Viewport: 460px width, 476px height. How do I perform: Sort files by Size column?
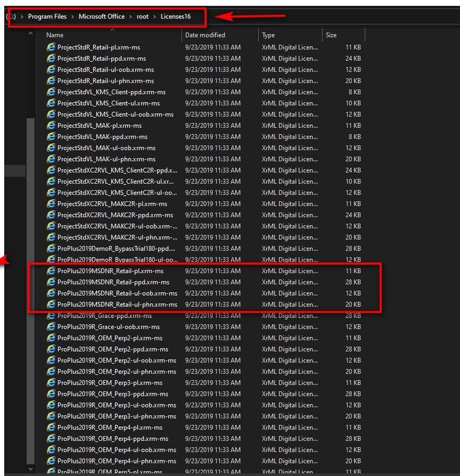coord(331,35)
